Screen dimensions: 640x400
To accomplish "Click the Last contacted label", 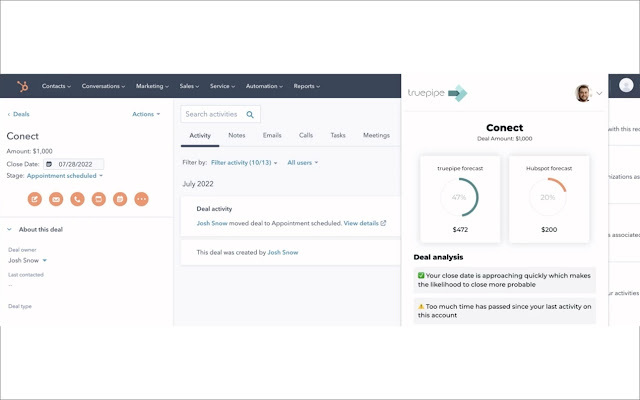I will (x=26, y=275).
